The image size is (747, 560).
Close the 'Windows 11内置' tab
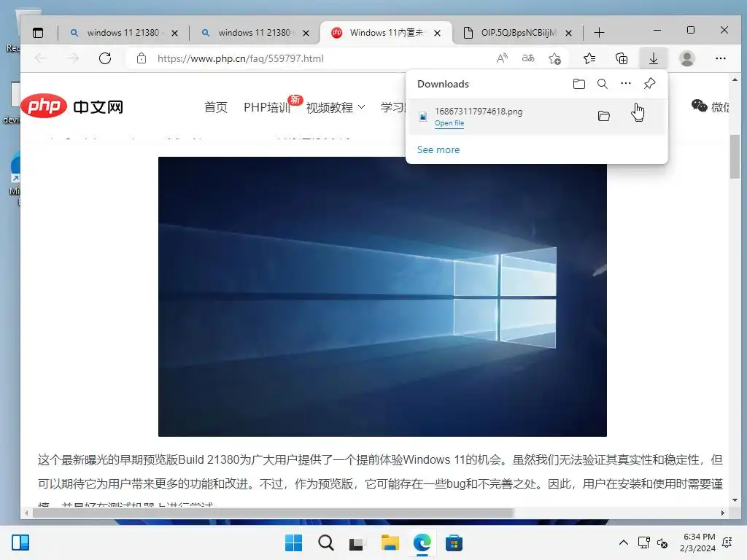[x=438, y=33]
